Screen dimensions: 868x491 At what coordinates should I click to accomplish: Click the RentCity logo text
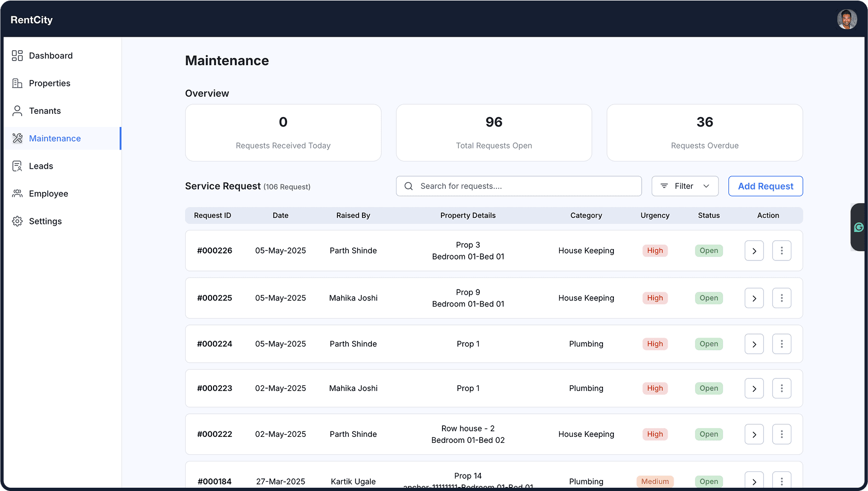[32, 20]
